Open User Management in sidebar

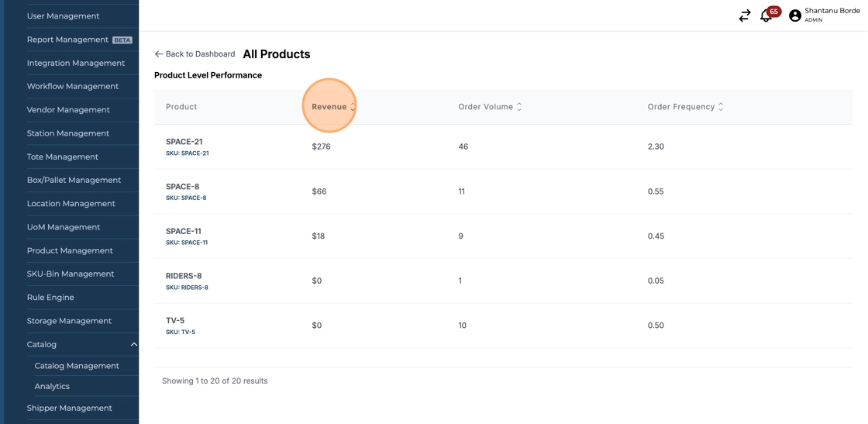point(63,16)
